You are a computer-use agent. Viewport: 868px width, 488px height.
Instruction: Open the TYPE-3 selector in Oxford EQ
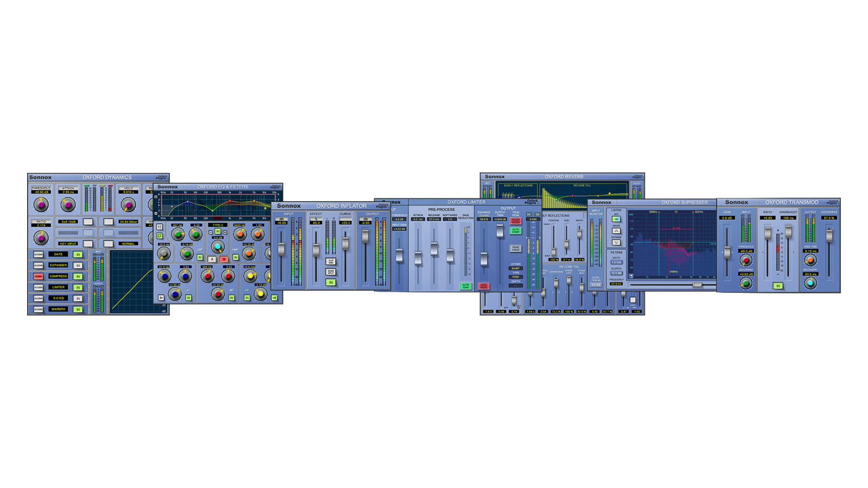click(x=218, y=225)
